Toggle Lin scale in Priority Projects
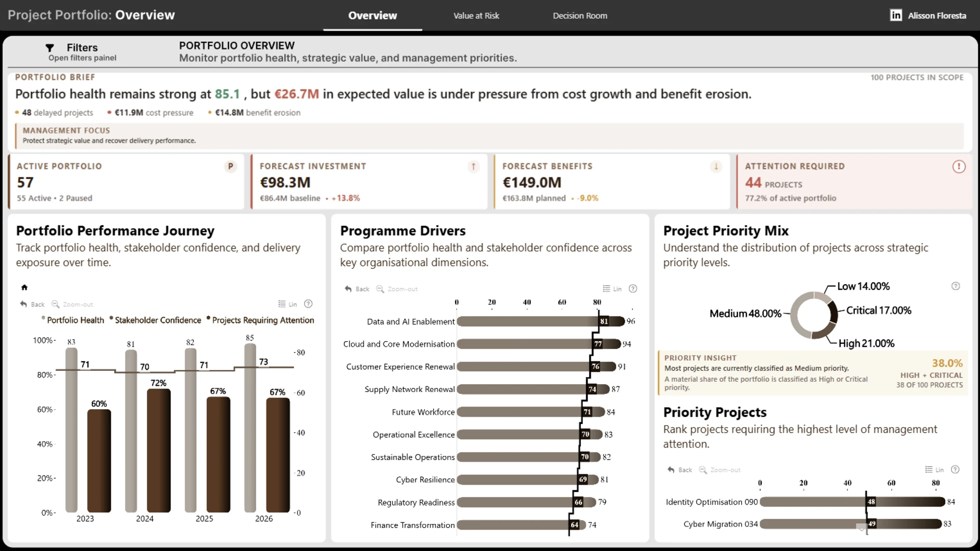Image resolution: width=980 pixels, height=551 pixels. click(935, 470)
